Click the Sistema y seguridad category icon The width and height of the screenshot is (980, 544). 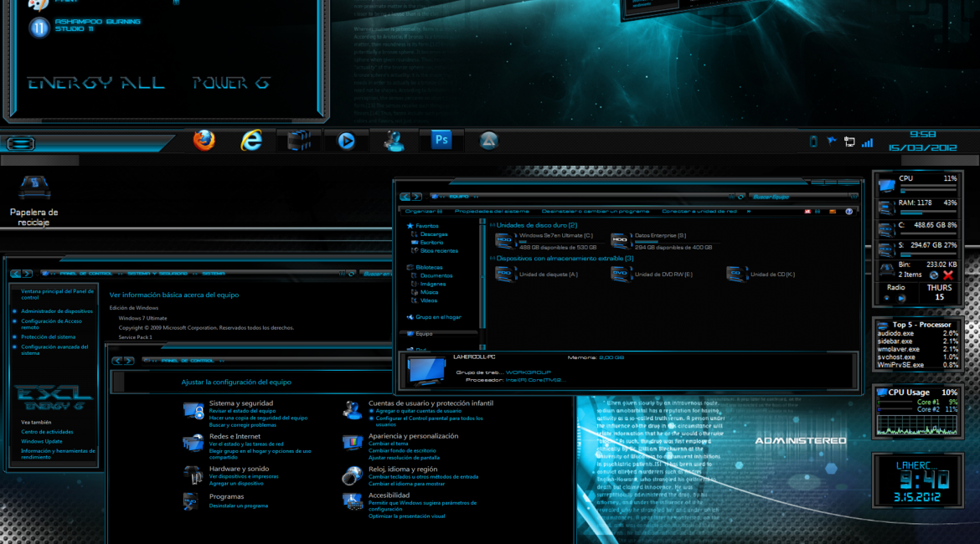click(x=193, y=410)
